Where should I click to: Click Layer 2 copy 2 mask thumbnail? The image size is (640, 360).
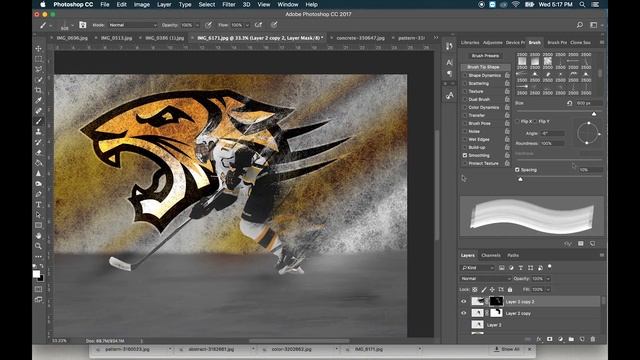tap(496, 302)
